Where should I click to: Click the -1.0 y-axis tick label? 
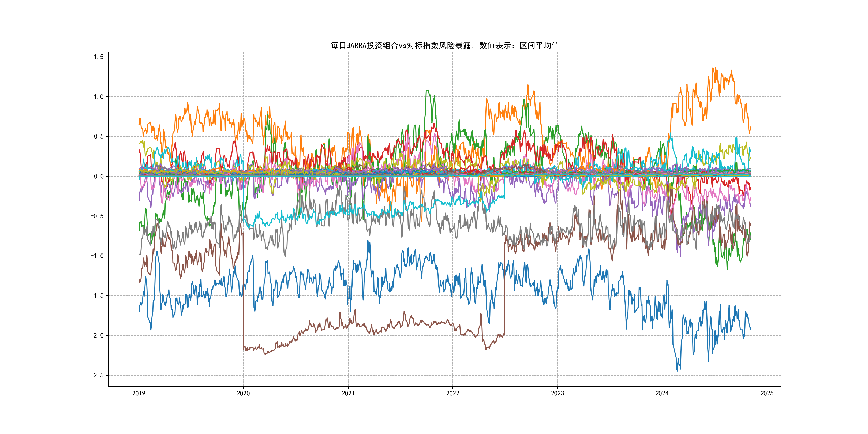pyautogui.click(x=97, y=256)
